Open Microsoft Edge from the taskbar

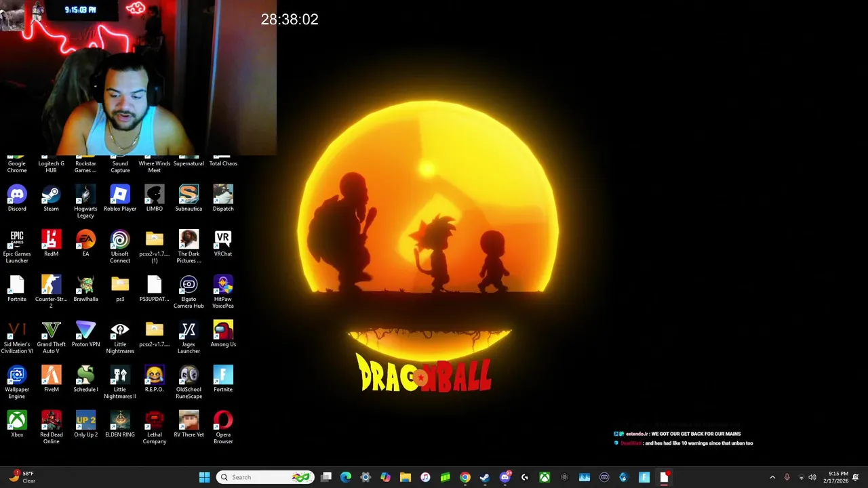(x=346, y=477)
